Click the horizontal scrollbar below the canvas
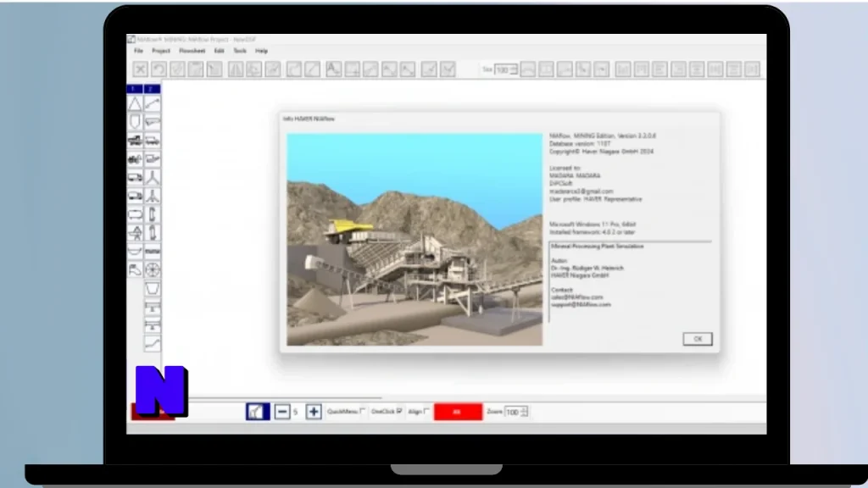868x488 pixels. 283,398
